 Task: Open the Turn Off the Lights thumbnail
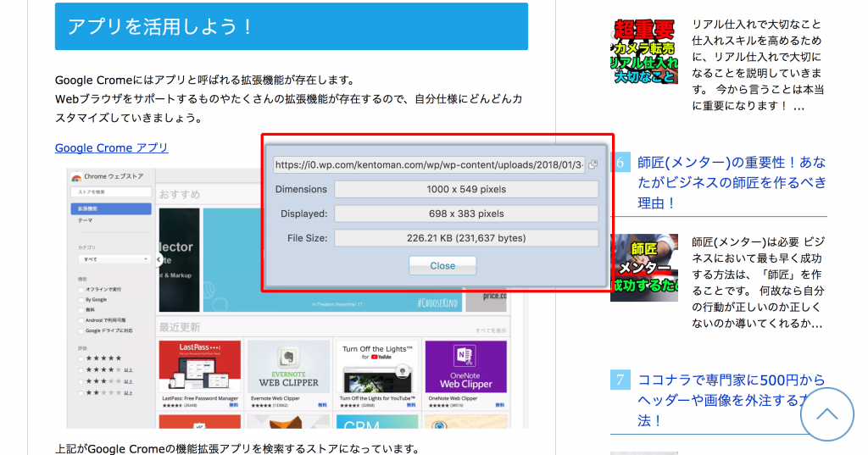point(377,366)
